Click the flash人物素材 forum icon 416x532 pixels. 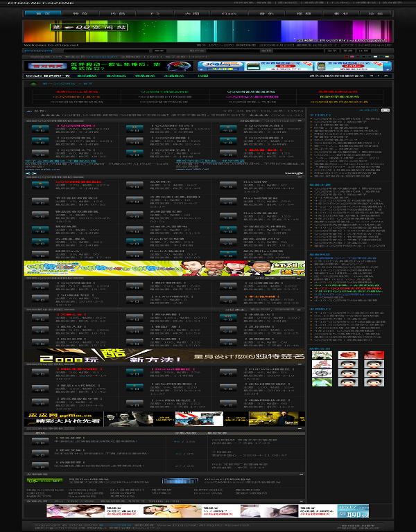click(134, 255)
